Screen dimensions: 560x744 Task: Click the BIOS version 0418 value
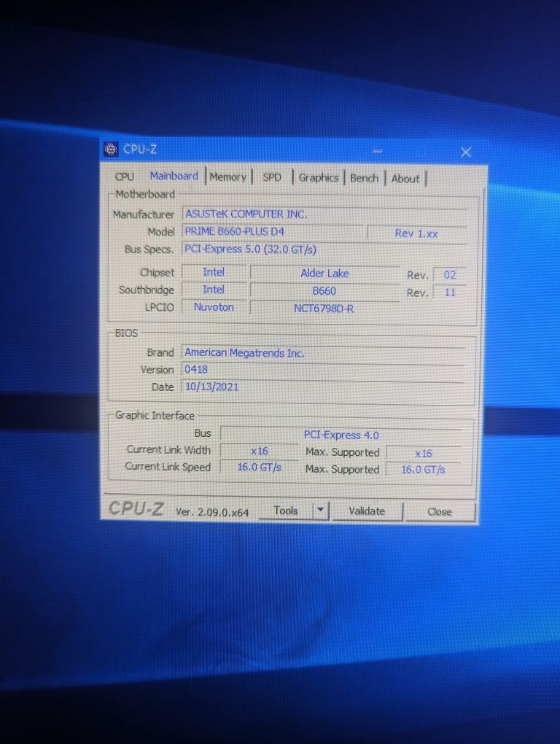(324, 370)
